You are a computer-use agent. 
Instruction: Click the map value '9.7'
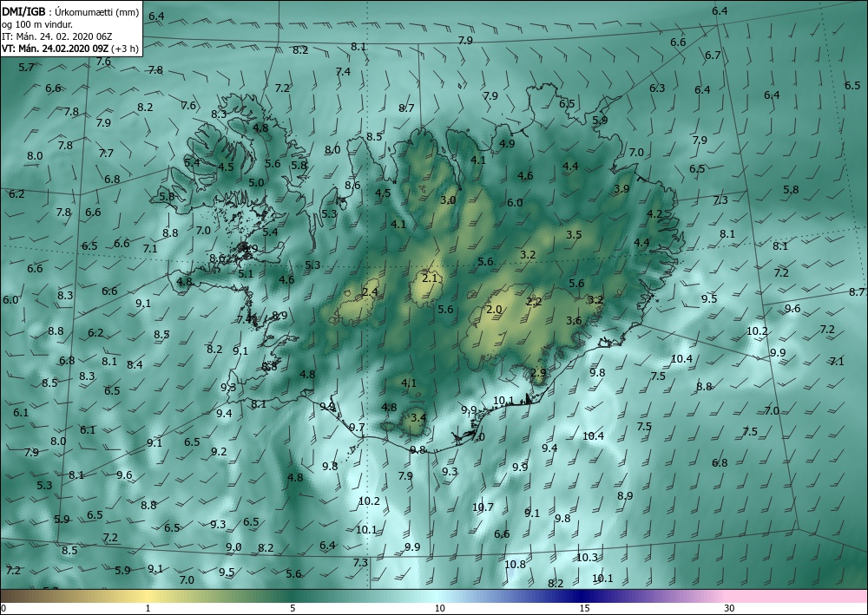(x=357, y=427)
